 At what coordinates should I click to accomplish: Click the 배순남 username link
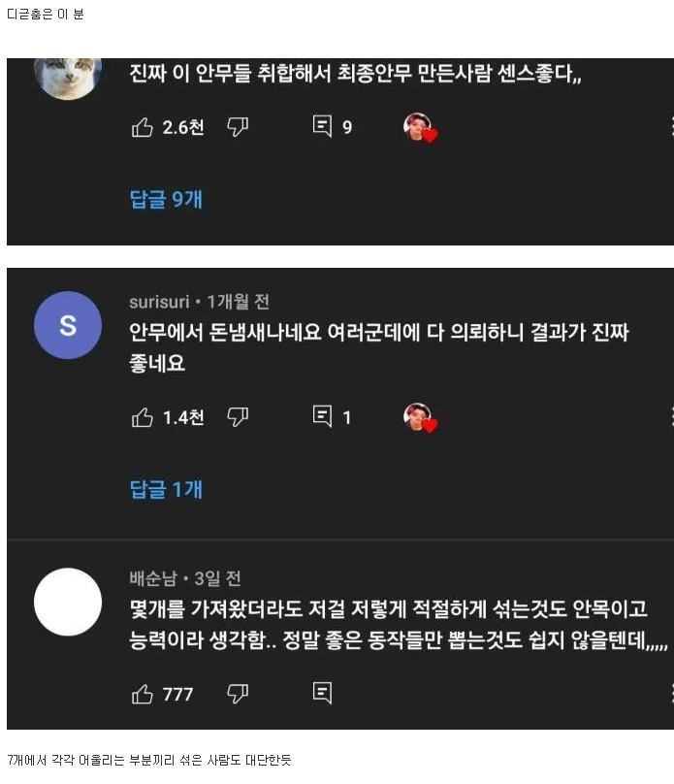pyautogui.click(x=153, y=578)
